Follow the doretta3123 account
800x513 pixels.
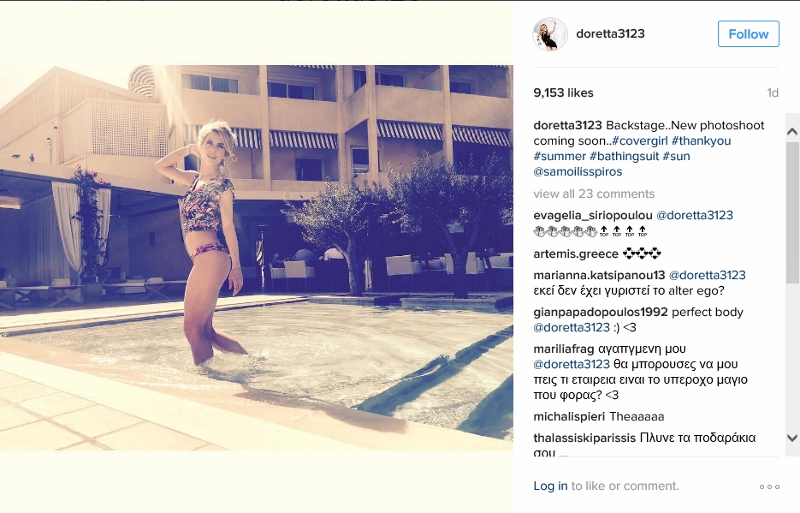tap(748, 34)
